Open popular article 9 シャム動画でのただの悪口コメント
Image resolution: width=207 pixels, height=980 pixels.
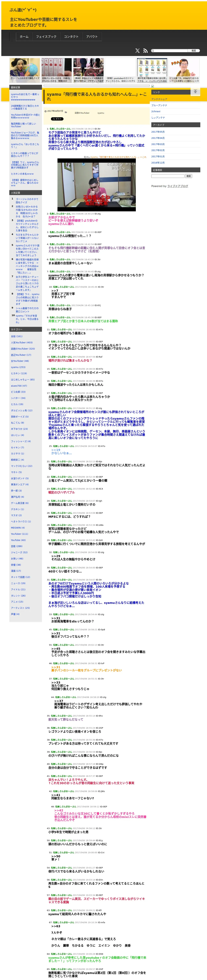pyautogui.click(x=27, y=310)
